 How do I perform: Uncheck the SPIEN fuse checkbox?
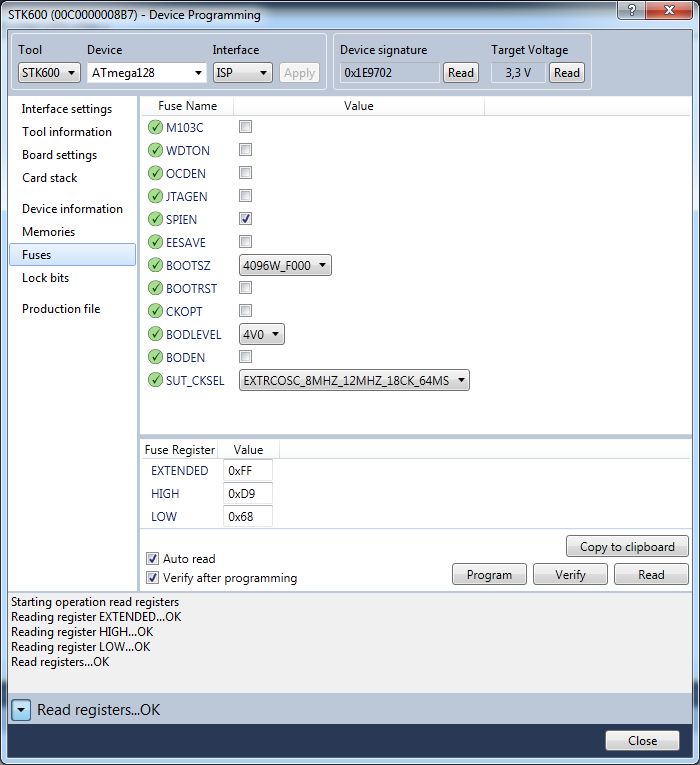pos(245,219)
